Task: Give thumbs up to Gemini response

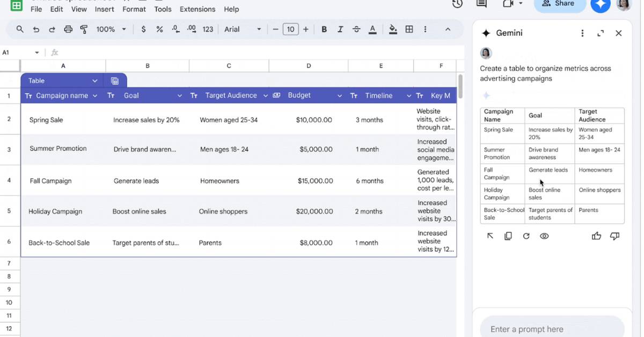Action: (x=596, y=236)
